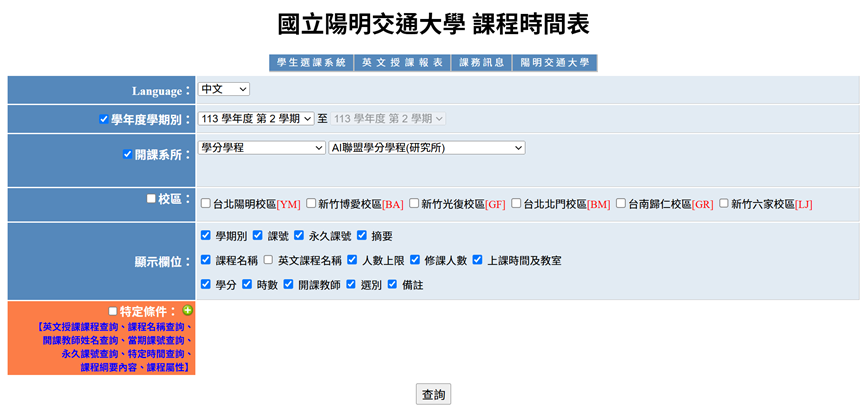
Task: Click the blue 特定條件 description text
Action: [115, 347]
